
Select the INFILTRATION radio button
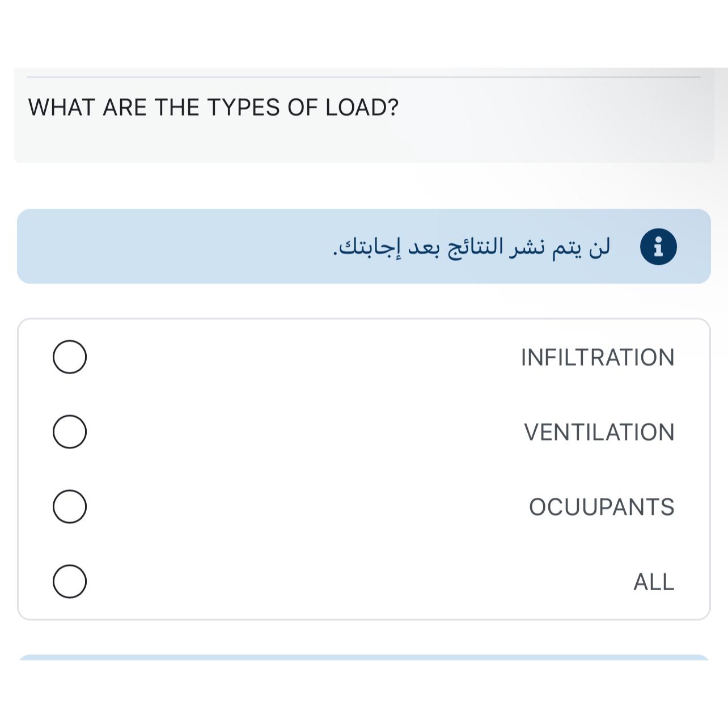[70, 357]
